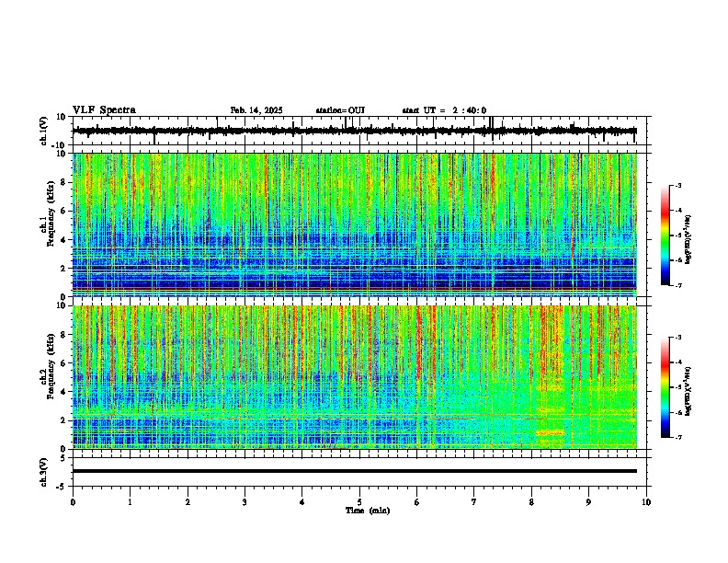Click time axis tick label "7"
This screenshot has width=728, height=563.
474,502
